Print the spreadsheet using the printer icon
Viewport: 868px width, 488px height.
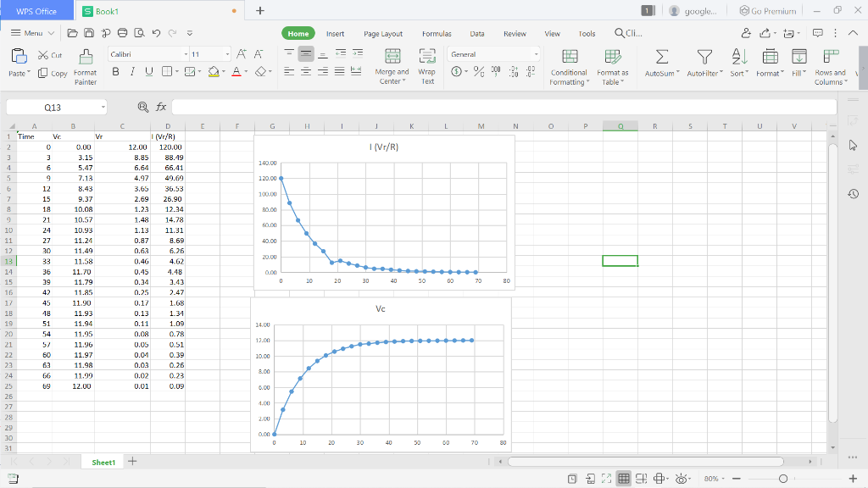pos(122,33)
